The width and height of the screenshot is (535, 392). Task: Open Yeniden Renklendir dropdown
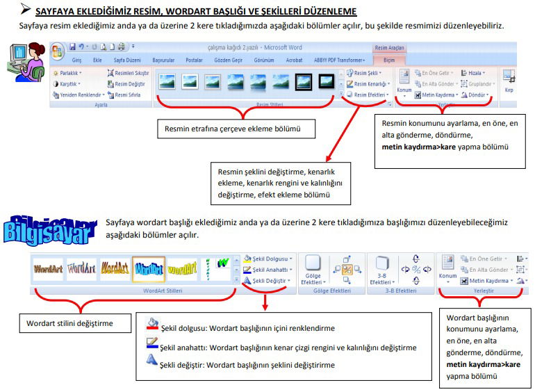79,95
